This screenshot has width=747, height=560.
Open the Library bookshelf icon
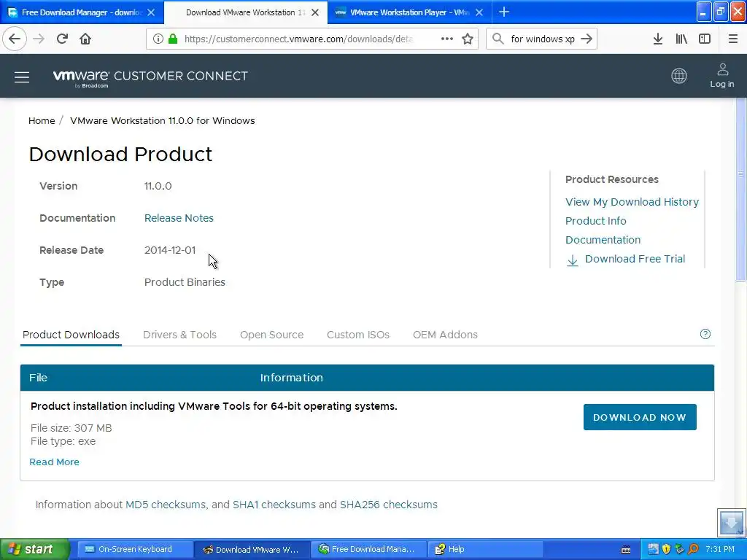coord(681,39)
